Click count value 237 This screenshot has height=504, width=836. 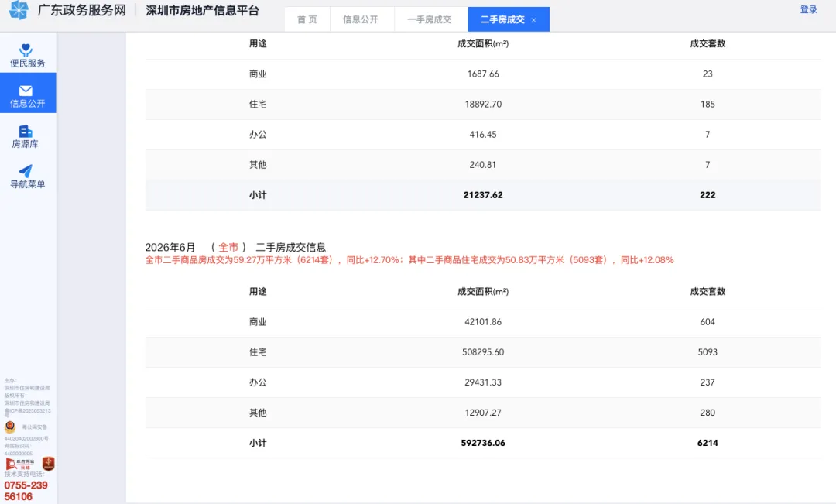point(708,382)
